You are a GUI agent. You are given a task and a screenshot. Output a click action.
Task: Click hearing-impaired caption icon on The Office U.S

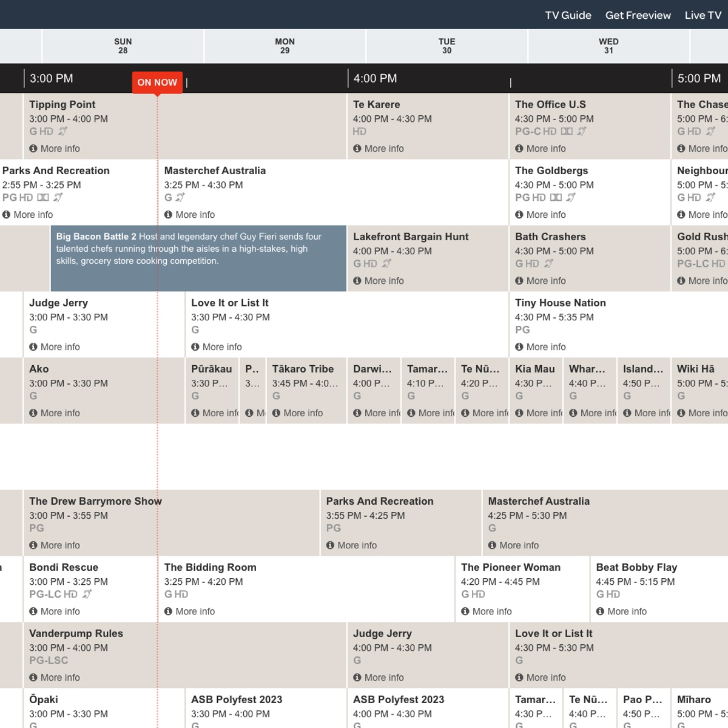click(x=582, y=132)
